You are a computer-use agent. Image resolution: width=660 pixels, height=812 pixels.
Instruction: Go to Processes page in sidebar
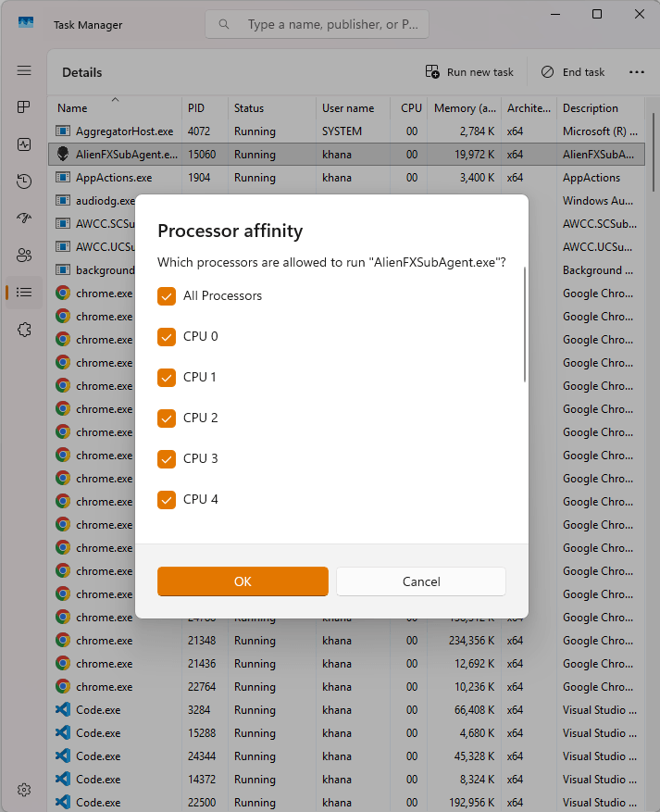(x=24, y=107)
